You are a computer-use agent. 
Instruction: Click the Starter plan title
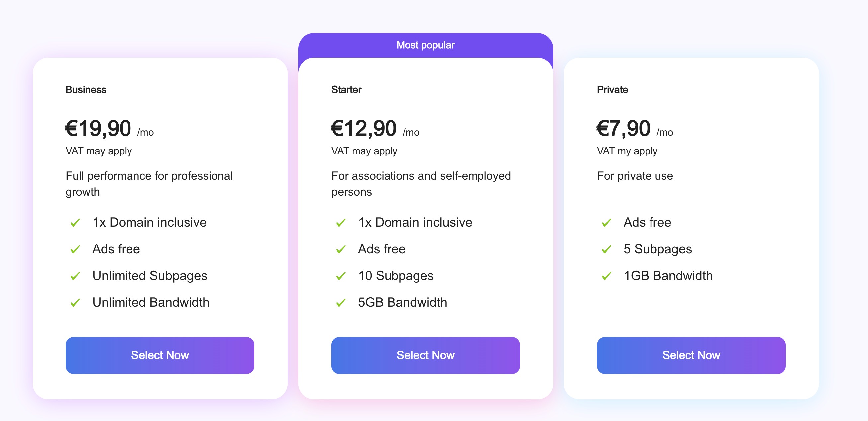pyautogui.click(x=346, y=89)
